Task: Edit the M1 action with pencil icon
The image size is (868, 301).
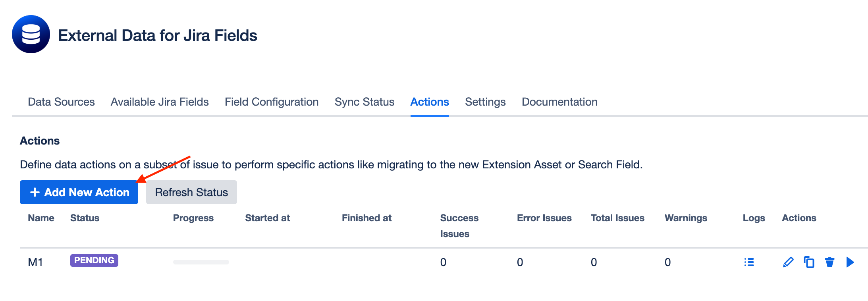Action: click(x=788, y=262)
